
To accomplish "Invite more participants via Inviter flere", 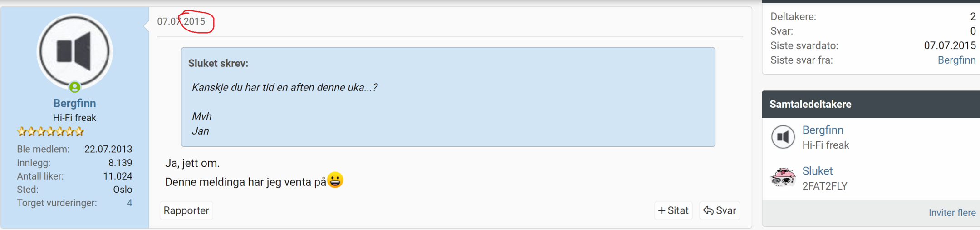I will click(x=952, y=213).
